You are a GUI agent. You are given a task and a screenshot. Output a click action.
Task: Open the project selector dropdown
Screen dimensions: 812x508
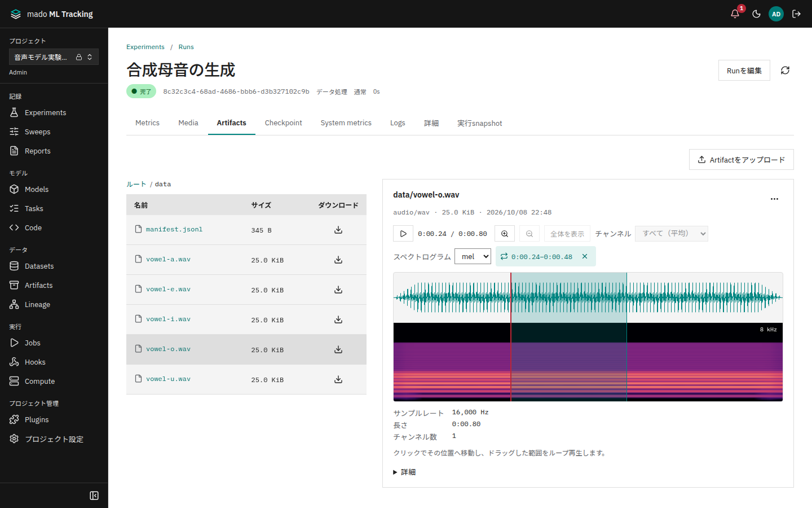54,57
